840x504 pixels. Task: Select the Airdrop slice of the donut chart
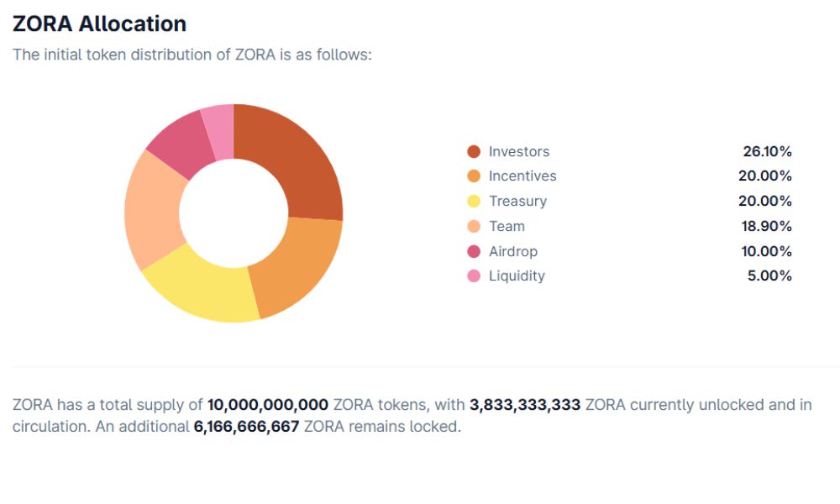[181, 143]
